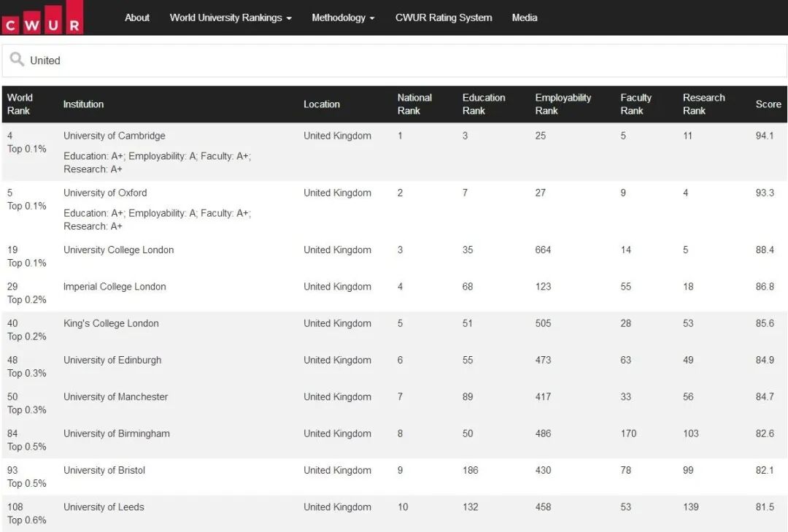Click Bristol's score 82.1
Image resolution: width=788 pixels, height=532 pixels.
click(765, 470)
